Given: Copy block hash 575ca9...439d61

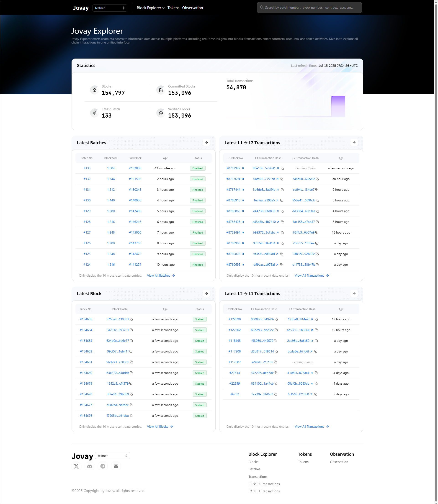Looking at the screenshot, I should [131, 319].
